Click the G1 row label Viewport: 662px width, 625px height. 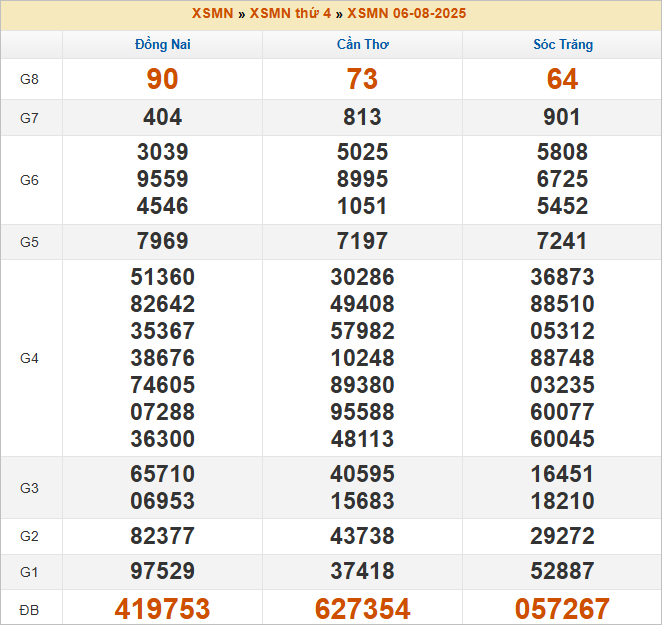point(30,572)
